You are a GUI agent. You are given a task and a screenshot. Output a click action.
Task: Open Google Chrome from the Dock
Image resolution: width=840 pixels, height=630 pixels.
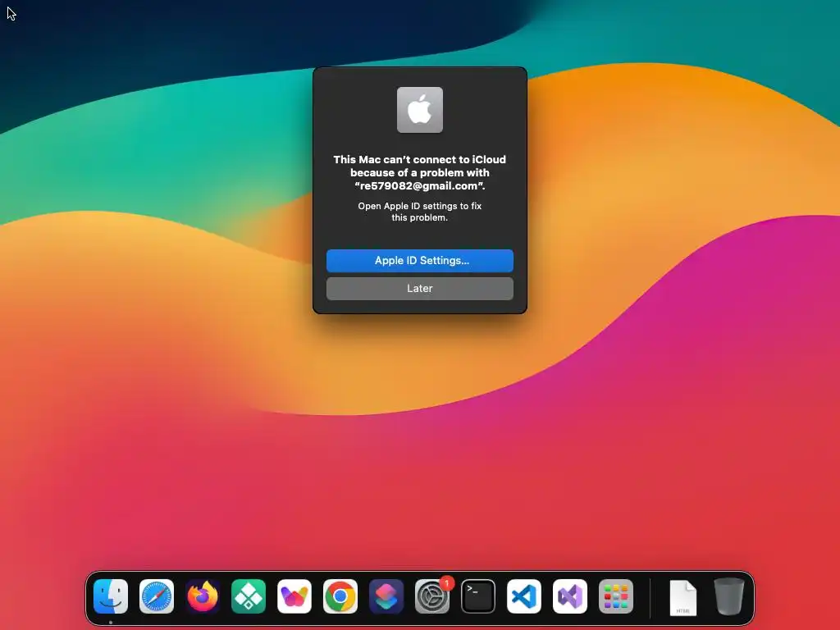coord(340,596)
